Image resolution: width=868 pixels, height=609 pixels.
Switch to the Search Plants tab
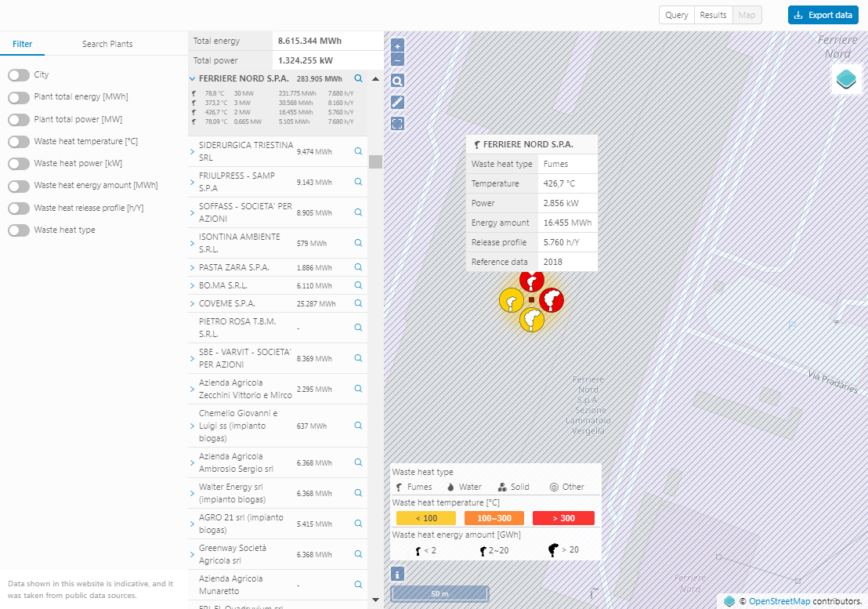107,44
